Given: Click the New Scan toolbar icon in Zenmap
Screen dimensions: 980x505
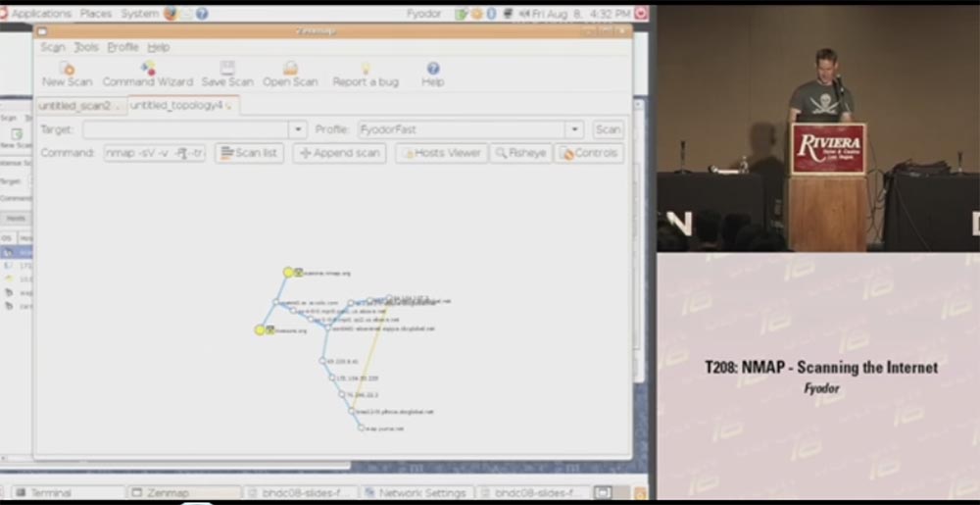Looking at the screenshot, I should pos(67,68).
